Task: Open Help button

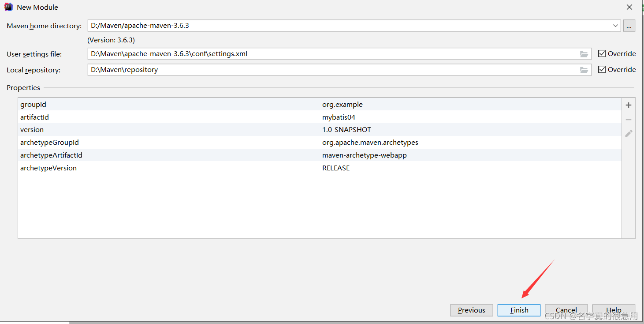Action: pyautogui.click(x=614, y=310)
